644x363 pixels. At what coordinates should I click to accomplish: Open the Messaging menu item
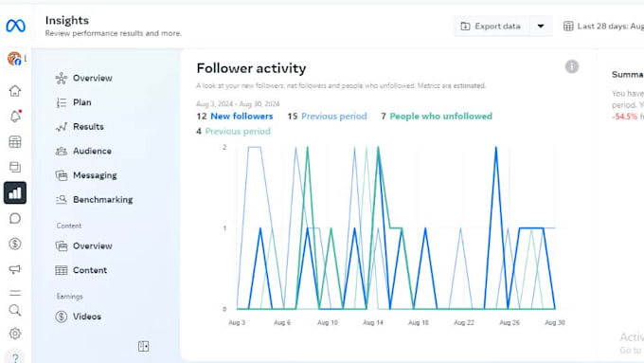click(86, 175)
